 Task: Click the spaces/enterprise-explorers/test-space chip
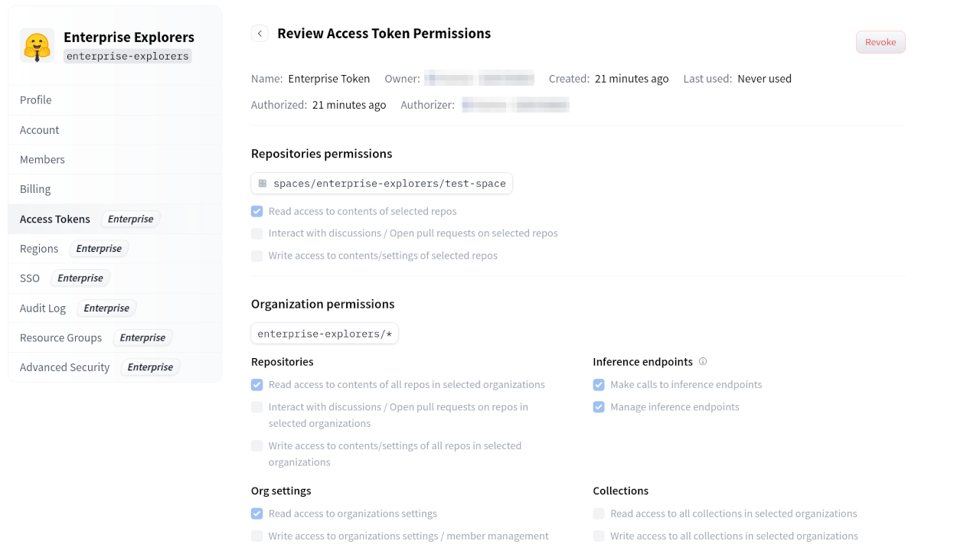point(381,183)
